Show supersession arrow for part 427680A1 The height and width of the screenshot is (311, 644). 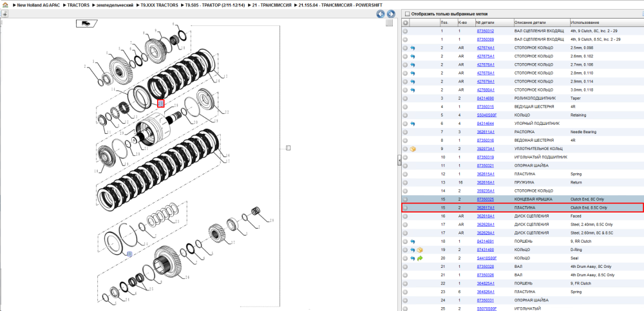tap(413, 90)
